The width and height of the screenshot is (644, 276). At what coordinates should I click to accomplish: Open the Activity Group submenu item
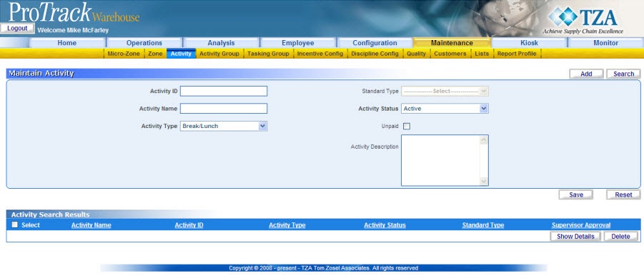(219, 54)
